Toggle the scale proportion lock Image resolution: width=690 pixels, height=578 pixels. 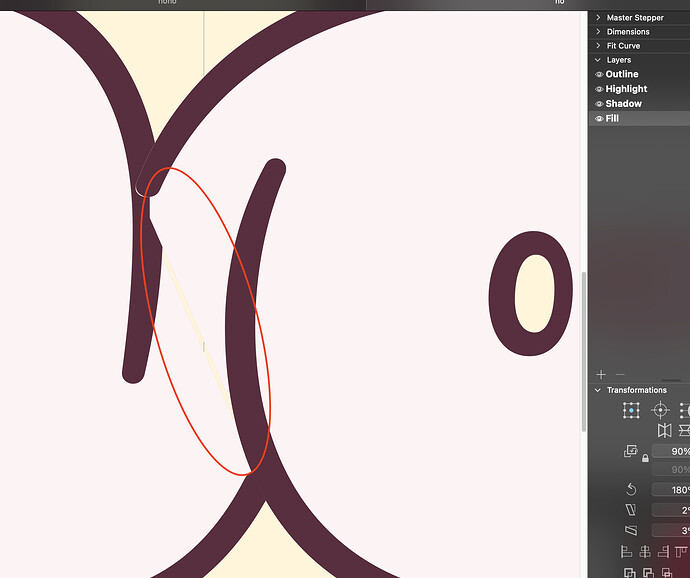[645, 458]
